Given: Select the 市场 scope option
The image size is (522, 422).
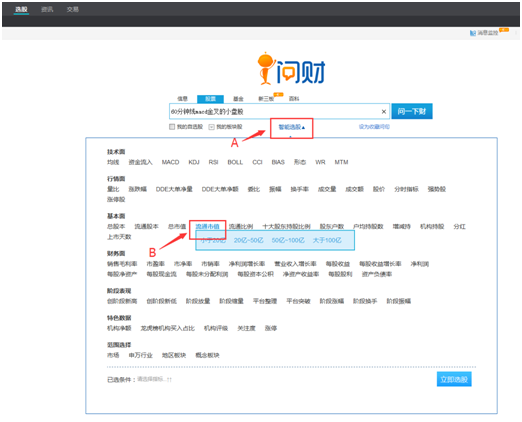Looking at the screenshot, I should pyautogui.click(x=113, y=355).
